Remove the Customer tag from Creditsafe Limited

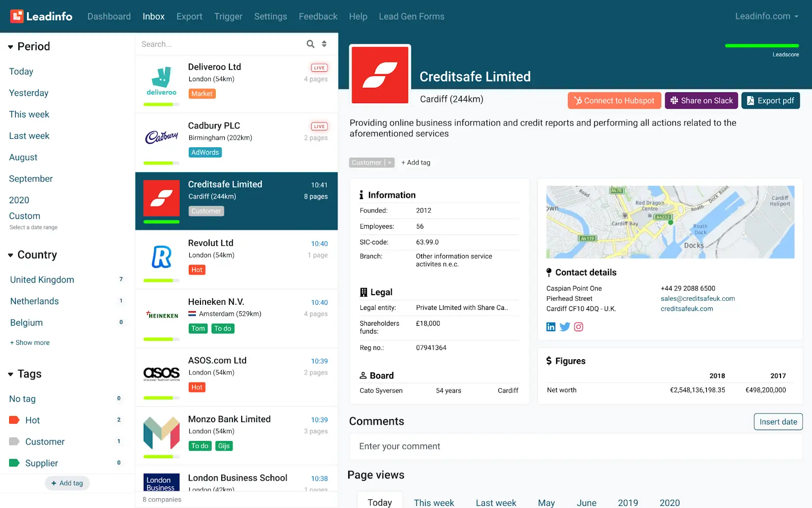click(388, 163)
